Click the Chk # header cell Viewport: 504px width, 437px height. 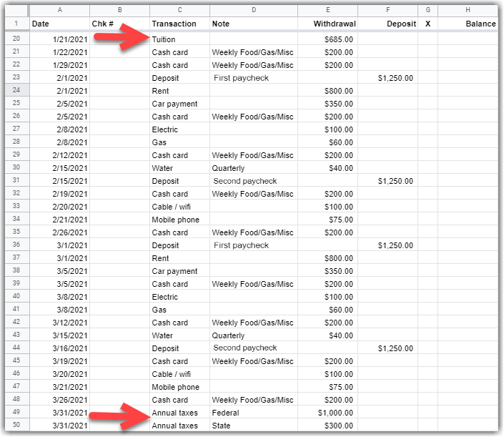(x=119, y=24)
